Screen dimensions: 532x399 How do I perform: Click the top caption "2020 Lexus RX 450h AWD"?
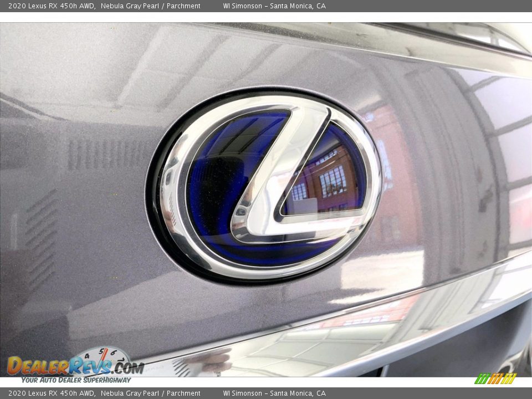[x=52, y=6]
